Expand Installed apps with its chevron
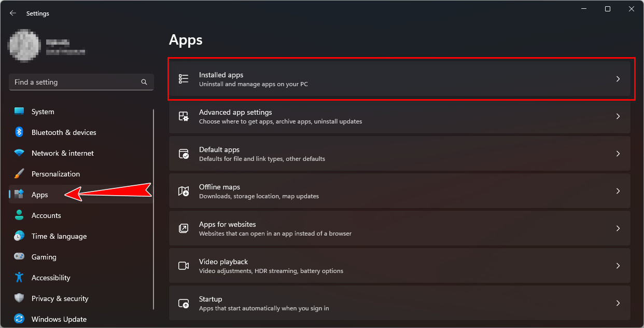644x328 pixels. [x=618, y=79]
